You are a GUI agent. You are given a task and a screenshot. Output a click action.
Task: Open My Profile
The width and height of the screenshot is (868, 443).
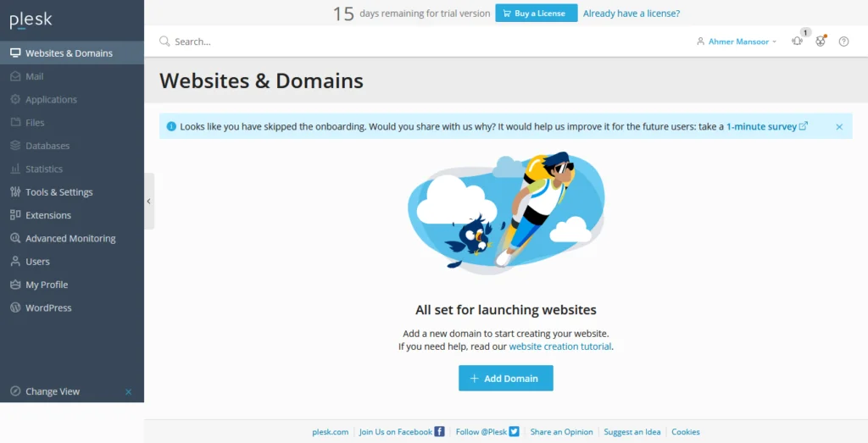72,285
